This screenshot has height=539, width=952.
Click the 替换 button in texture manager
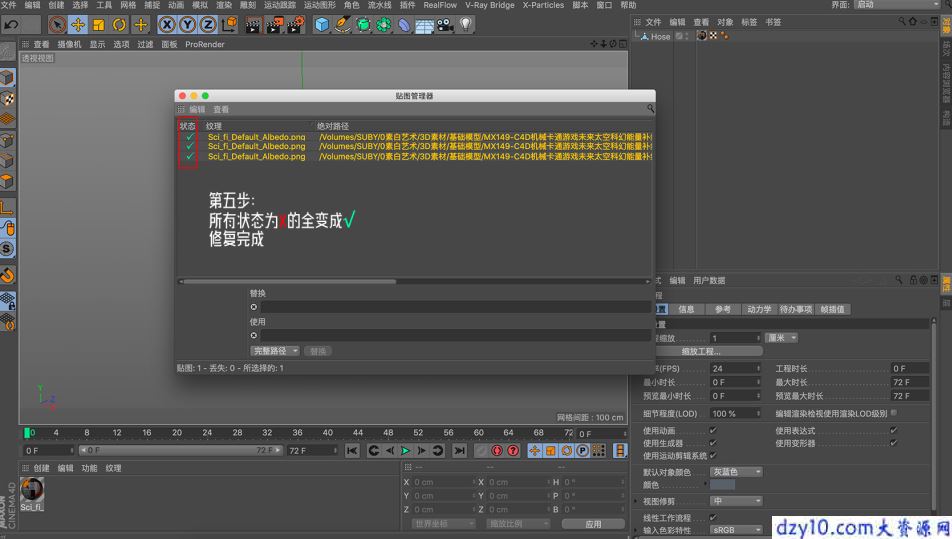[318, 351]
